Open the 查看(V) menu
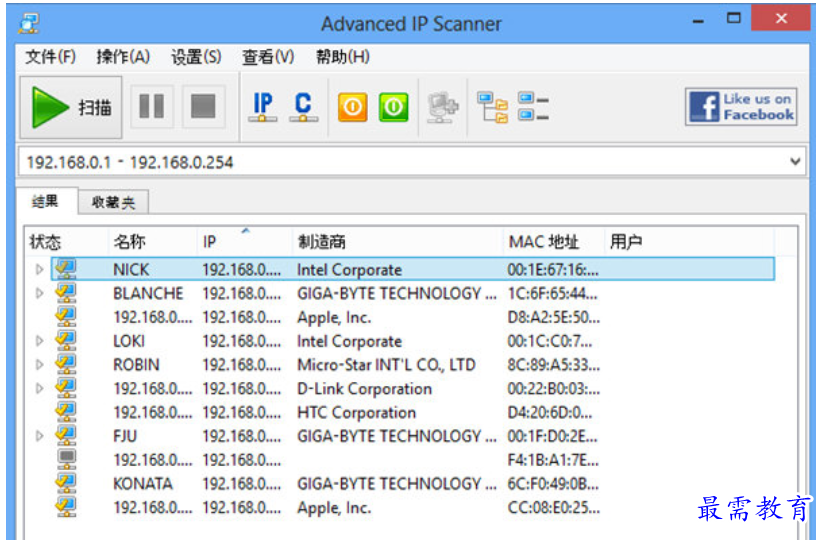 pos(268,56)
